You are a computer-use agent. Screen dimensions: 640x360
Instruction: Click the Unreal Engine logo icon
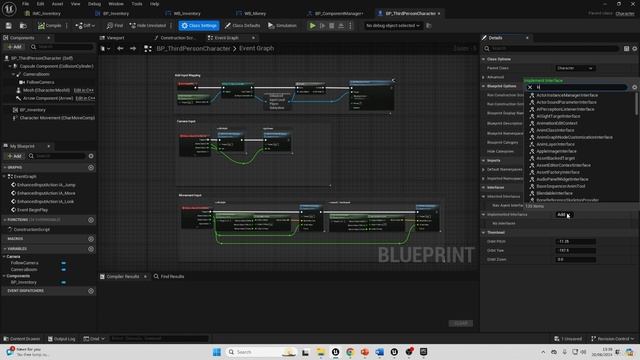[9, 9]
